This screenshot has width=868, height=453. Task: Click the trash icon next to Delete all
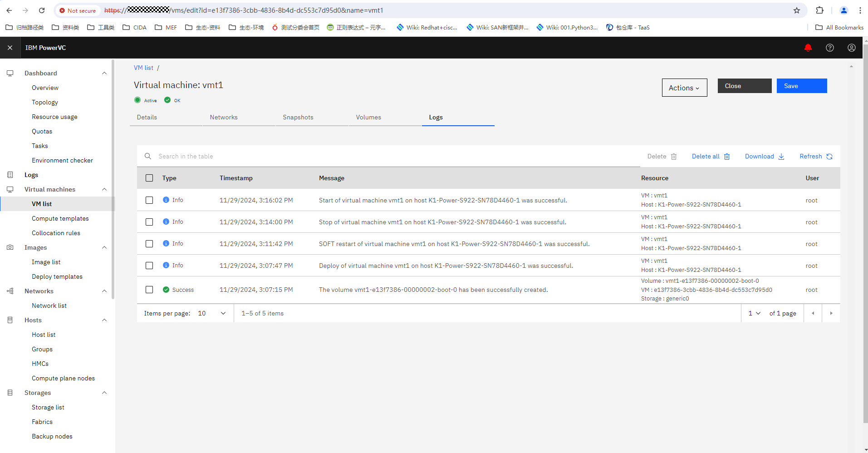tap(727, 157)
